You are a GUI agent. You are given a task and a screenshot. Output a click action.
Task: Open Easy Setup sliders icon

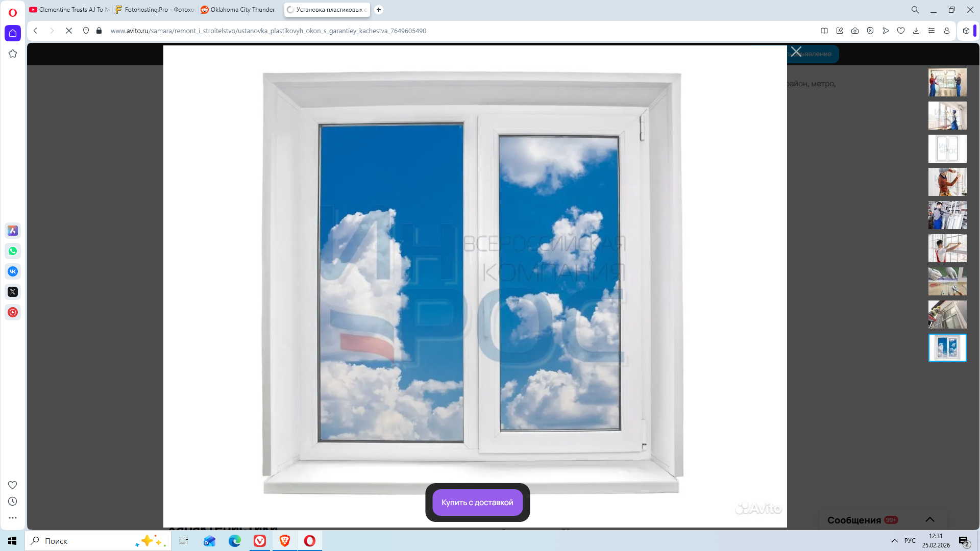pos(932,31)
